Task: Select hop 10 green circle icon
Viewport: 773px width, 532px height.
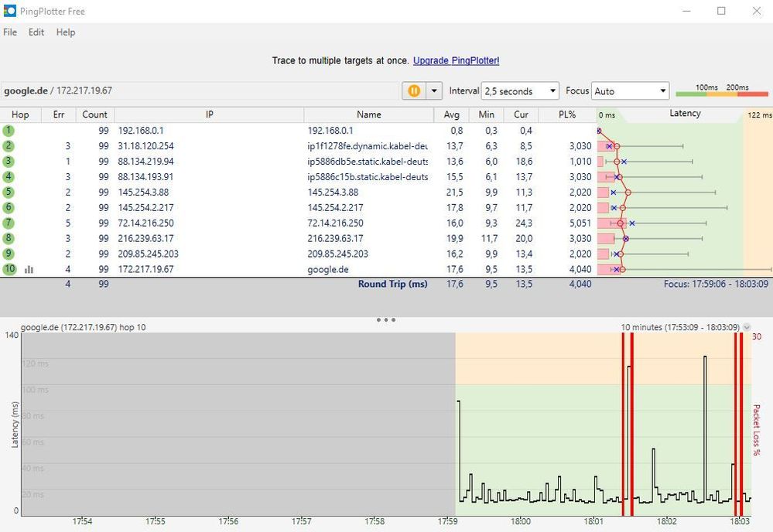Action: point(10,269)
